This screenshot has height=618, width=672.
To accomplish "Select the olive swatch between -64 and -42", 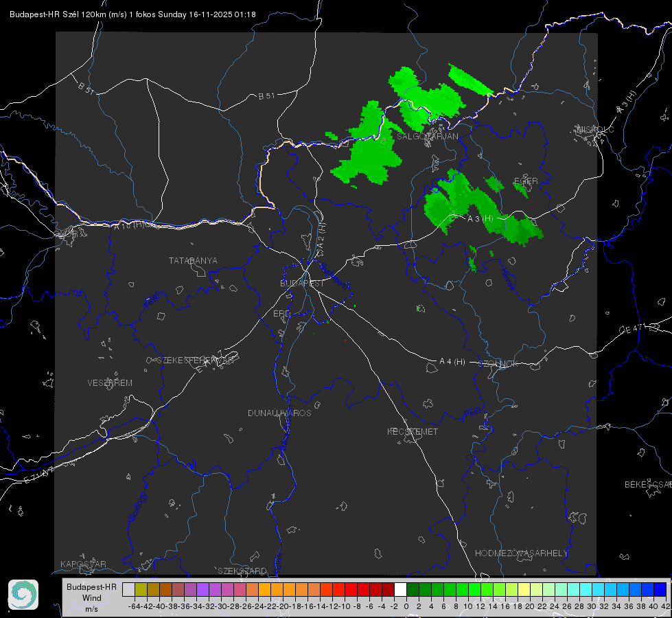I will click(141, 589).
